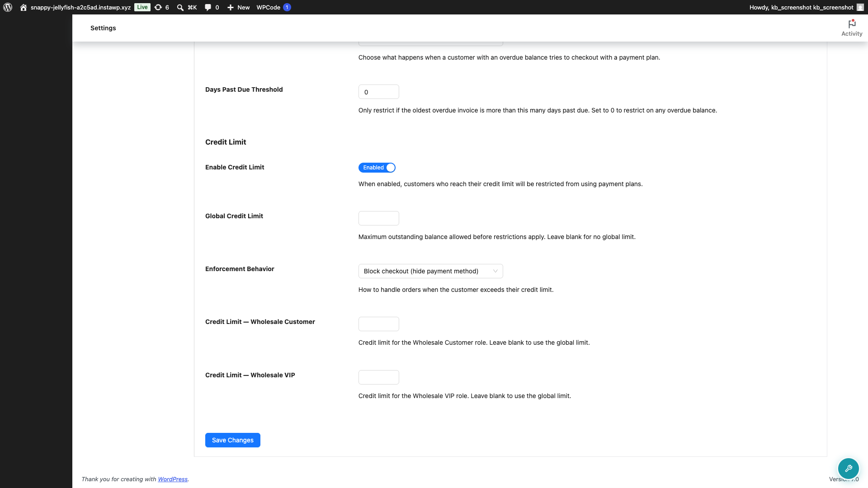Open the Activity flag icon
868x488 pixels.
click(852, 24)
